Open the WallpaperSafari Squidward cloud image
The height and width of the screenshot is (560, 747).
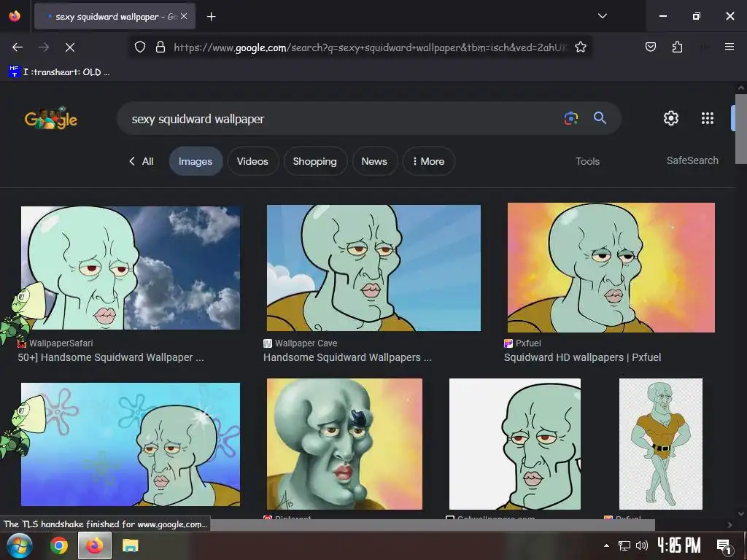pos(131,268)
